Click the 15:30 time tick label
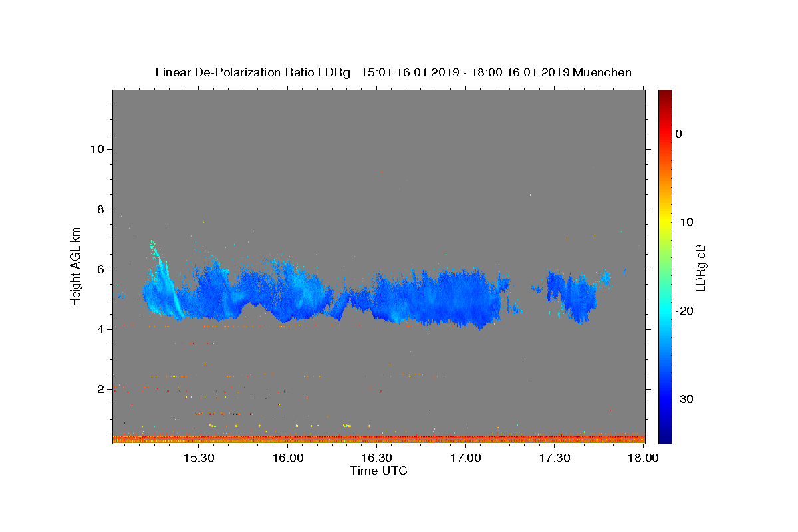Viewport: 798px width, 532px height. [199, 458]
